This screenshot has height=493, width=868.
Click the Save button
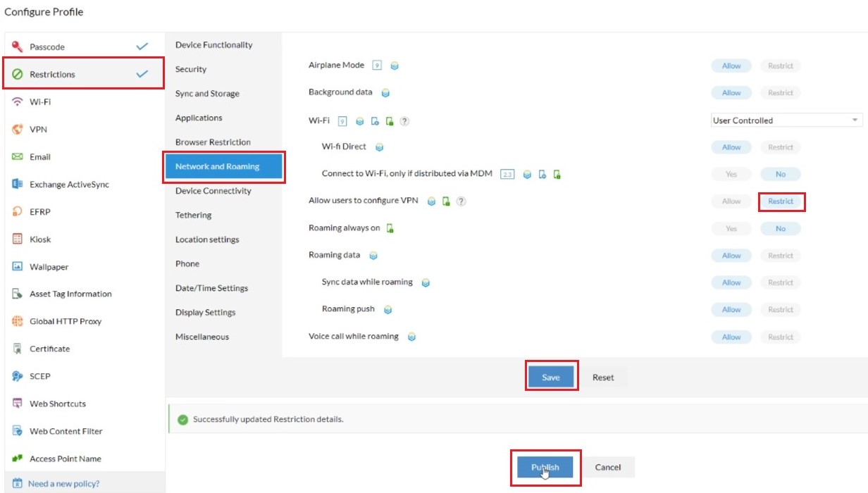tap(551, 377)
